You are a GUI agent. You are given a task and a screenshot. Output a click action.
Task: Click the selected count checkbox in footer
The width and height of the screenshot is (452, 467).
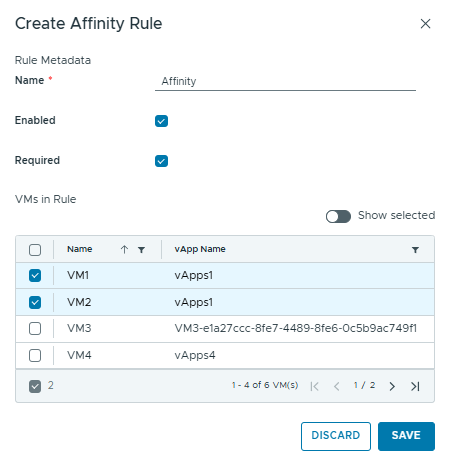(x=35, y=386)
